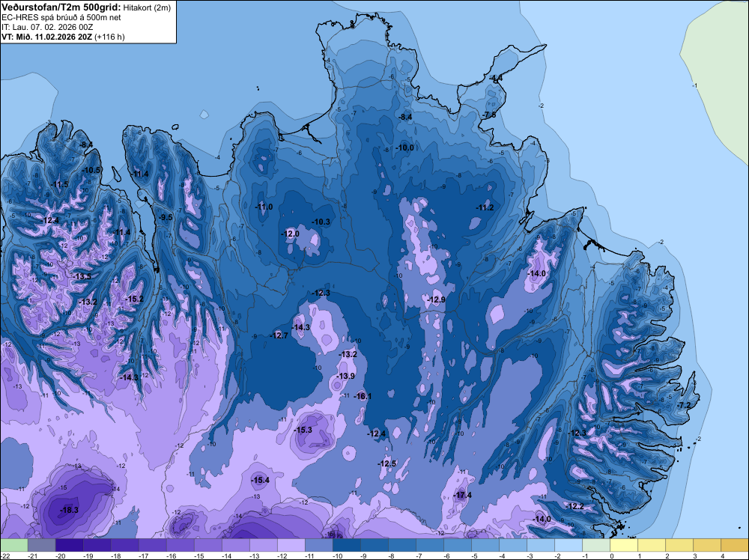
Task: Click the -11.0 temperature value
Action: tap(264, 207)
